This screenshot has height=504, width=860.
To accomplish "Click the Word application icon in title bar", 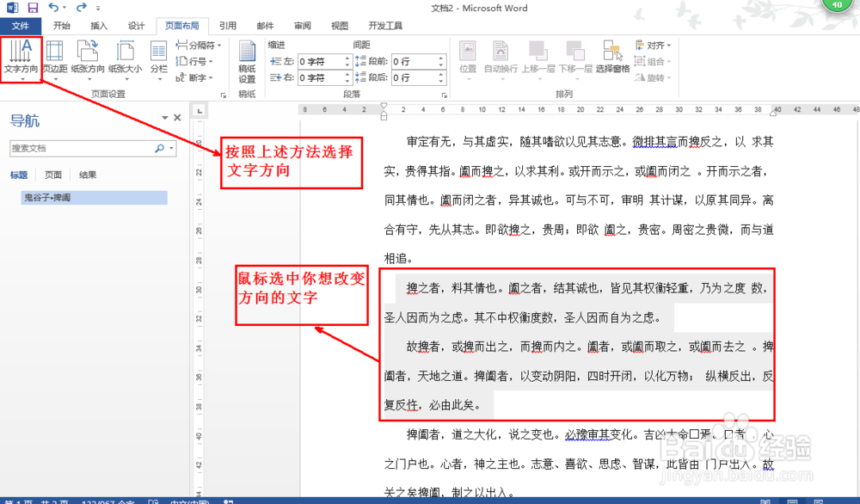I will pyautogui.click(x=12, y=8).
